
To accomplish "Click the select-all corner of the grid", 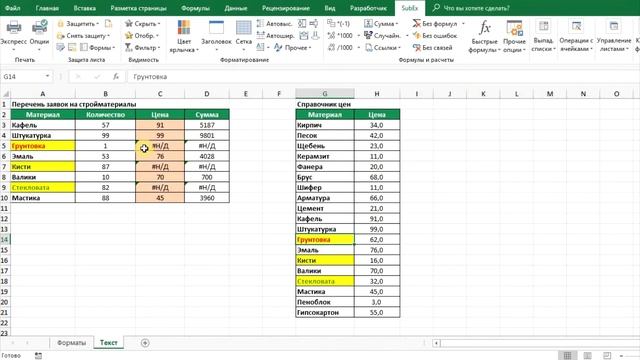I will tap(6, 94).
